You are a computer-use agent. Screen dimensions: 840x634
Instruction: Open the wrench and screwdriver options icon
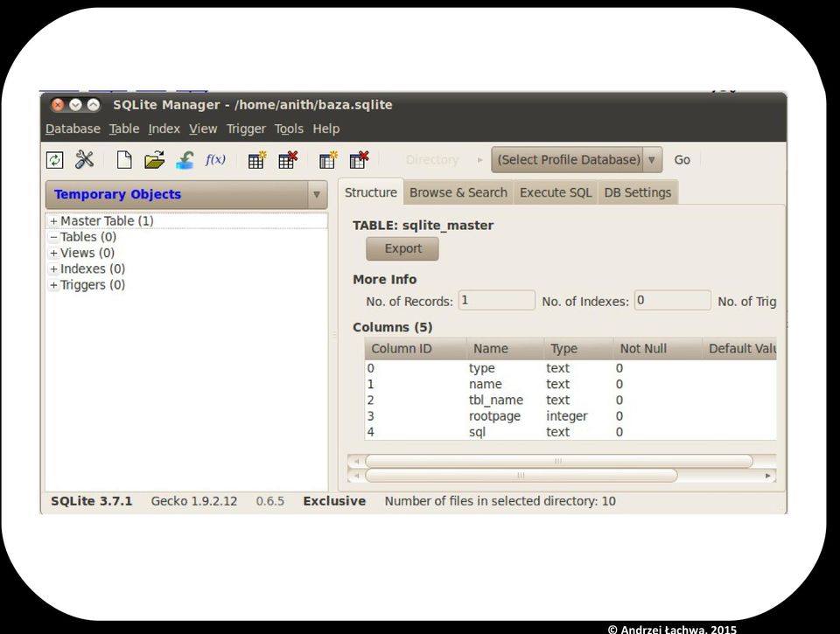(84, 159)
